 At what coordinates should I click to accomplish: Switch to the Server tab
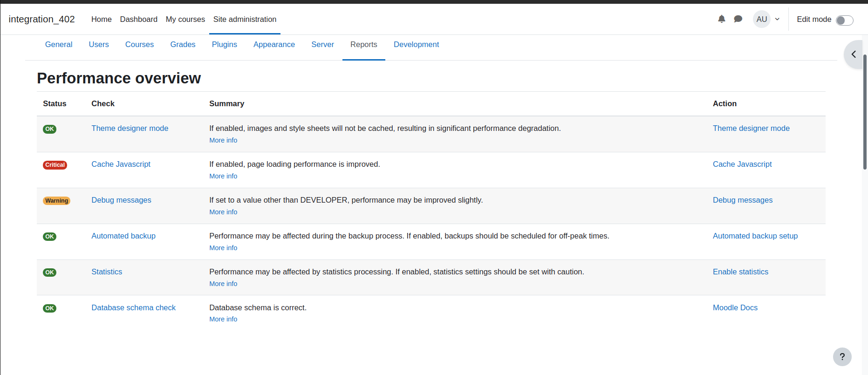click(x=322, y=44)
